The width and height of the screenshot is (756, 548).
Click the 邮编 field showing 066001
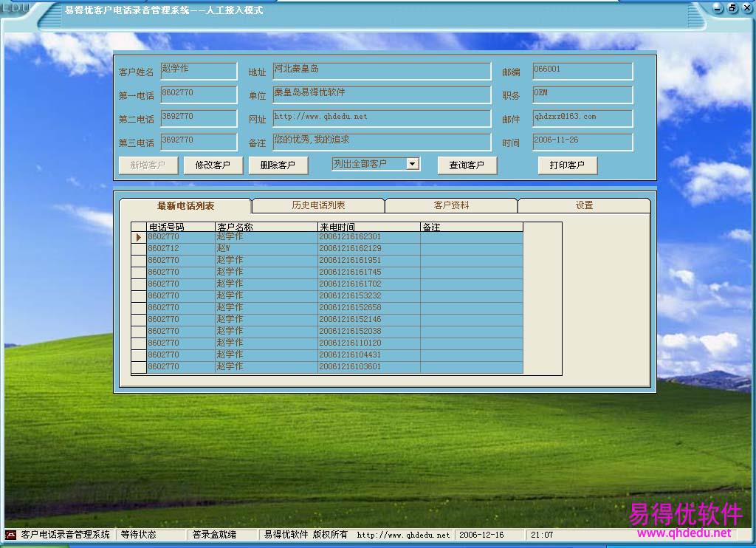coord(583,71)
